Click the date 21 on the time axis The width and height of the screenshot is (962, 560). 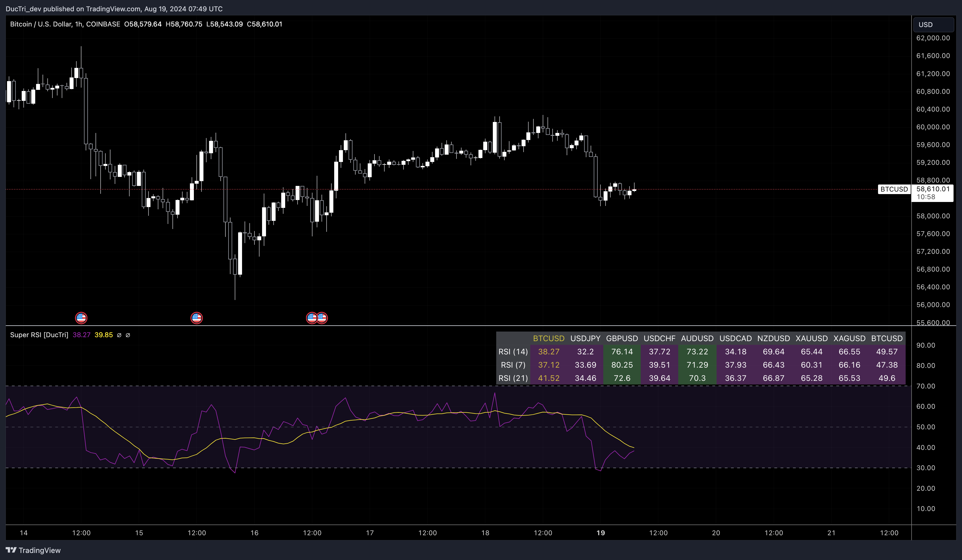pos(831,532)
